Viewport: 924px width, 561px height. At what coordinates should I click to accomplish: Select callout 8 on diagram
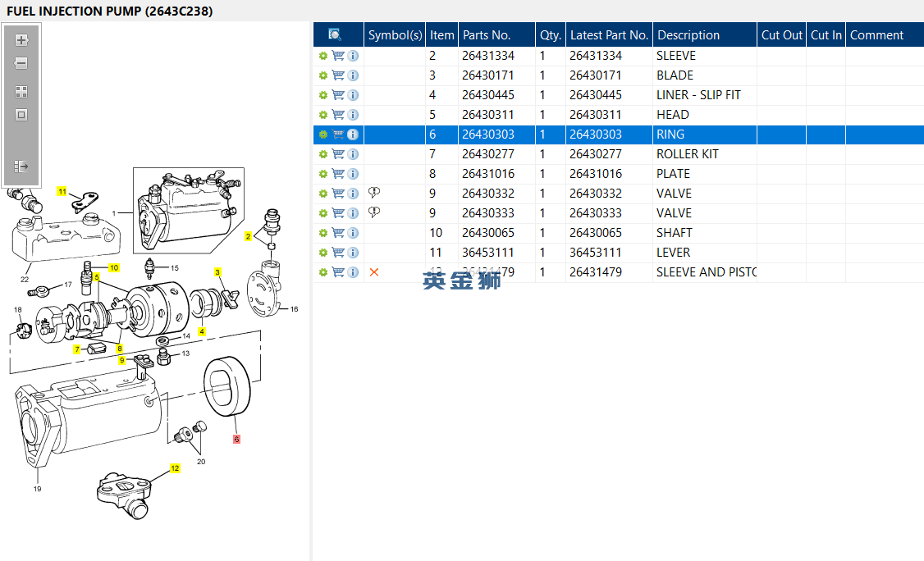point(119,349)
